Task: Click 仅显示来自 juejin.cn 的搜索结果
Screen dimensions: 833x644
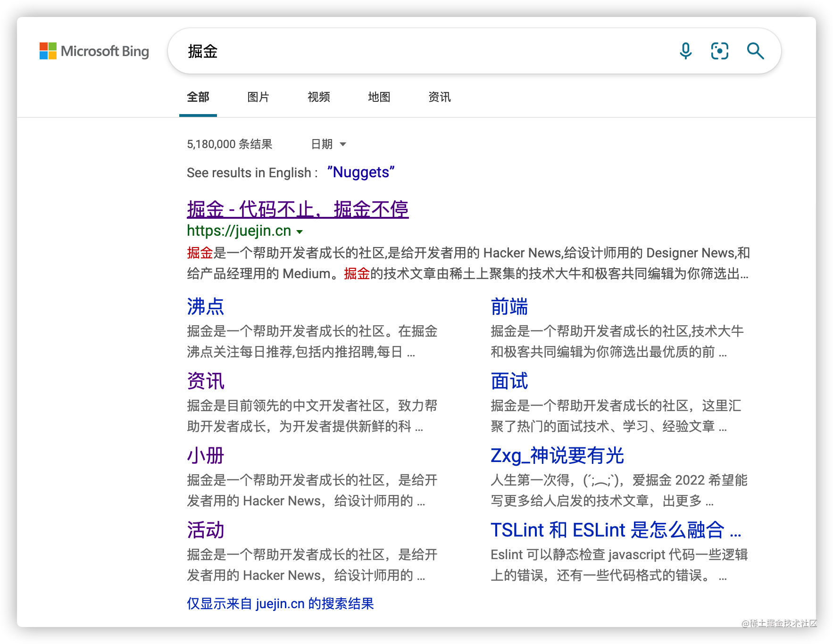Action: point(280,604)
